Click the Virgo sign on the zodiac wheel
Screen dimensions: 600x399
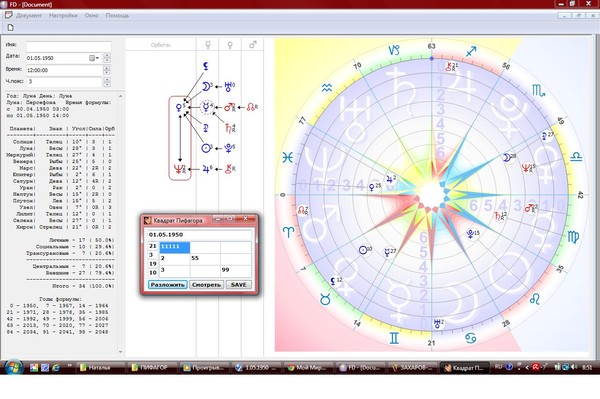tap(573, 237)
